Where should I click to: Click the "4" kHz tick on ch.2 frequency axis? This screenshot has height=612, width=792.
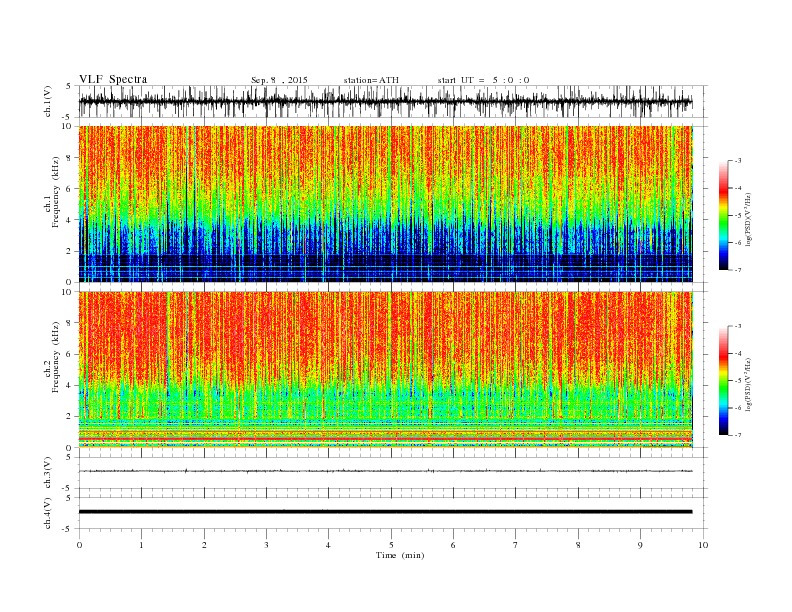point(69,386)
